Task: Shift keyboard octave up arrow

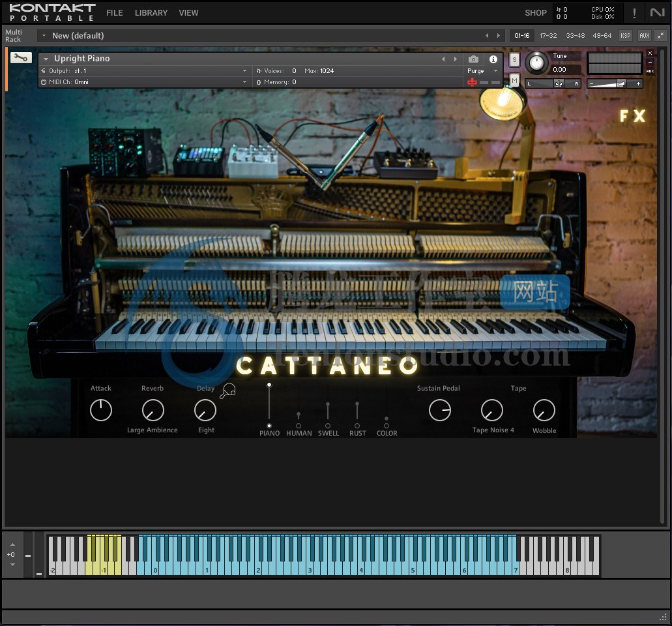Action: [x=12, y=544]
